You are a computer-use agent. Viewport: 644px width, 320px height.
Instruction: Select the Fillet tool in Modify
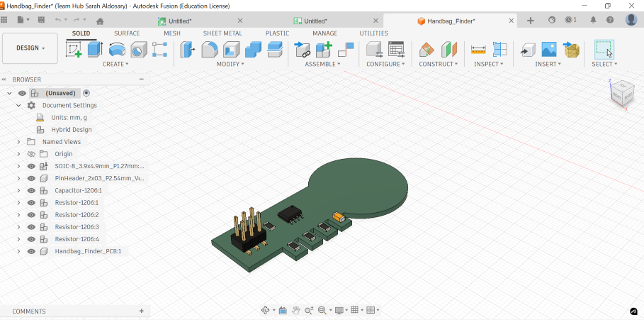pyautogui.click(x=210, y=49)
